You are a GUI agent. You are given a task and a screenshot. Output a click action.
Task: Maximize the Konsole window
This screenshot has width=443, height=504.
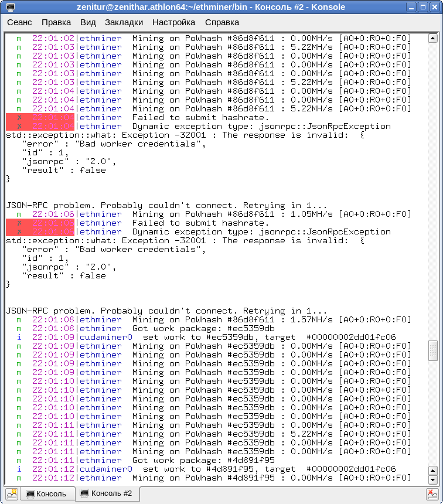click(423, 7)
